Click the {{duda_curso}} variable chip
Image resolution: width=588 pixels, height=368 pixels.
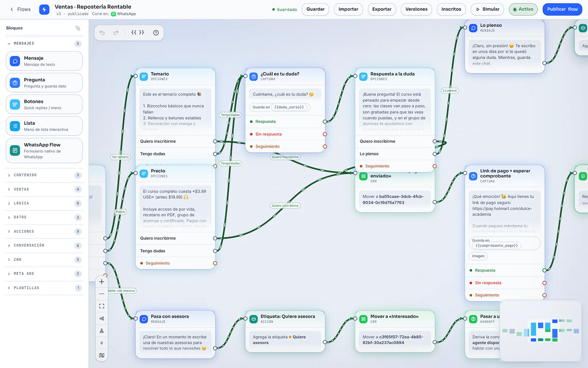click(289, 107)
